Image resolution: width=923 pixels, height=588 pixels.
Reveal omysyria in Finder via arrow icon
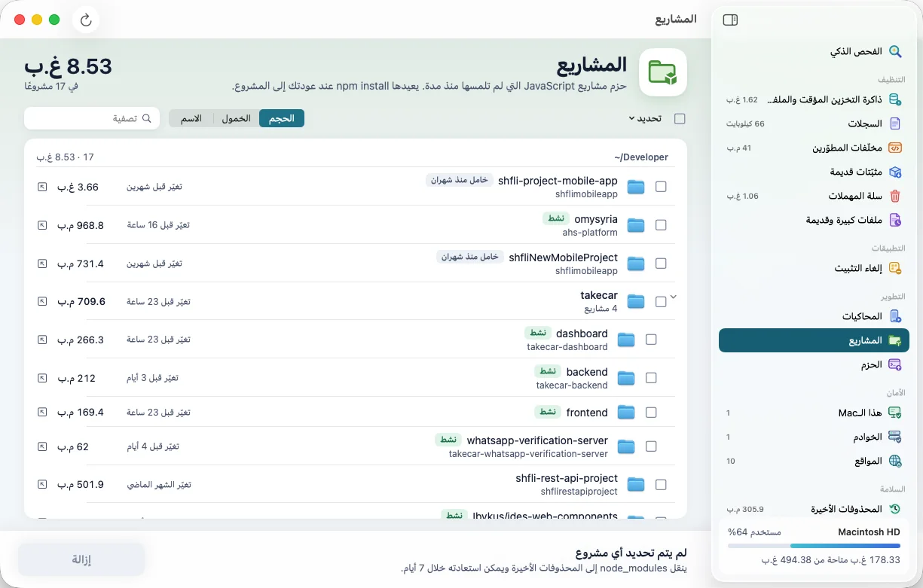[x=42, y=225]
